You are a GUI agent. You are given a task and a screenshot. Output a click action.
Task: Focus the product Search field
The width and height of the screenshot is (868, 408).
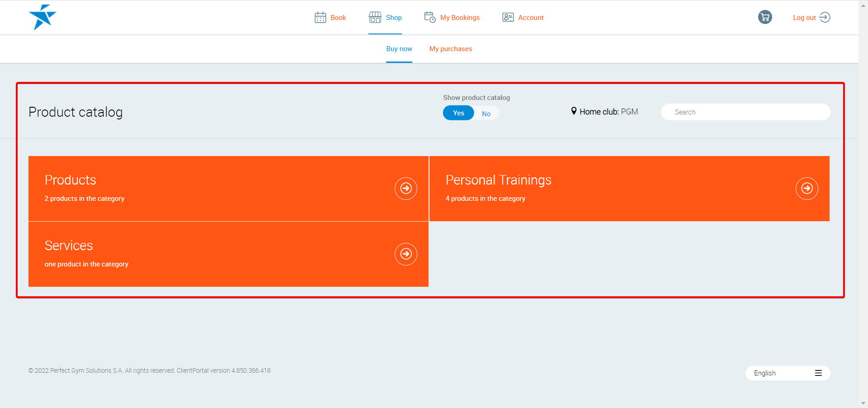(x=745, y=112)
